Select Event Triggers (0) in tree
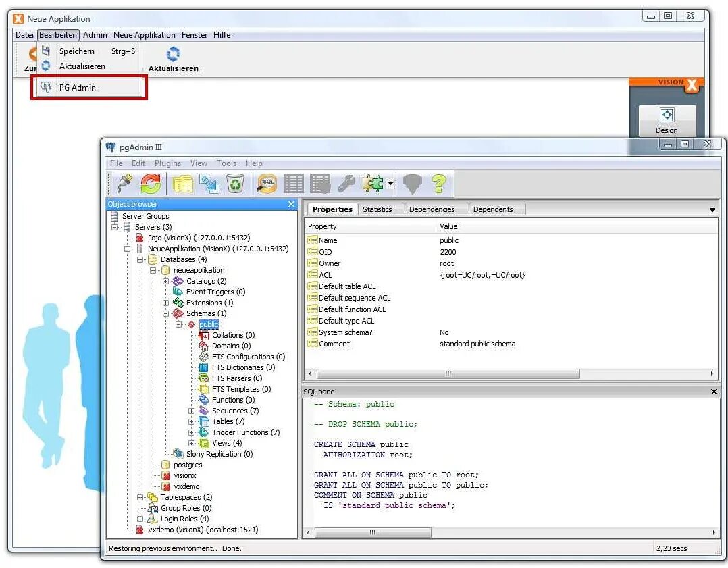Image resolution: width=728 pixels, height=568 pixels. point(215,292)
